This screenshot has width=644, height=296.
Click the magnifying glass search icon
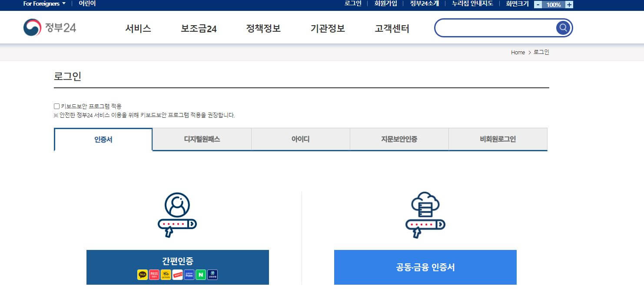click(563, 27)
